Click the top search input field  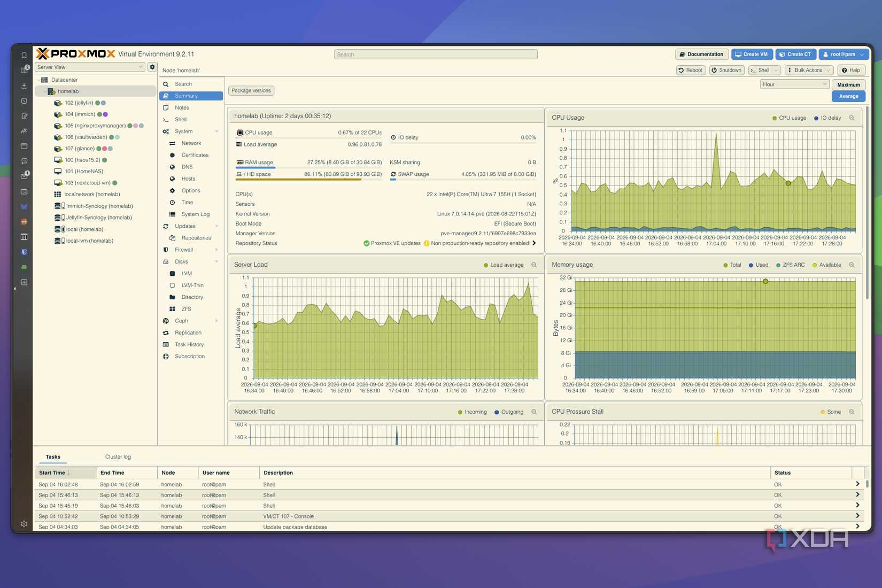pos(436,55)
